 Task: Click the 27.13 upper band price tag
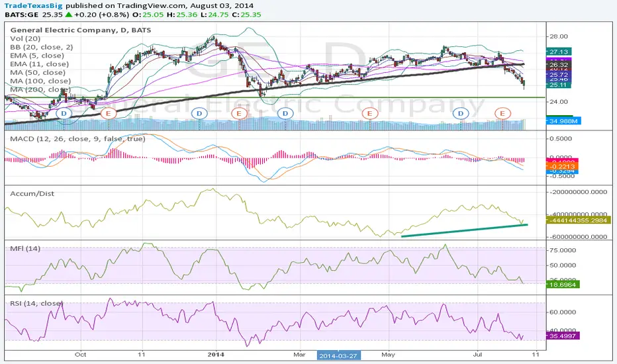click(559, 52)
